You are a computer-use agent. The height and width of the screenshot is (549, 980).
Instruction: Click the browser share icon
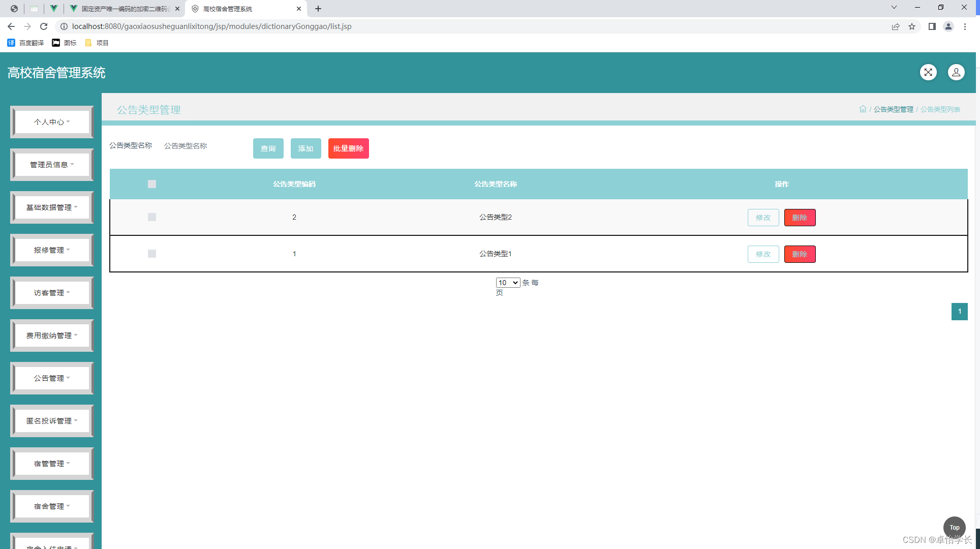pos(896,26)
